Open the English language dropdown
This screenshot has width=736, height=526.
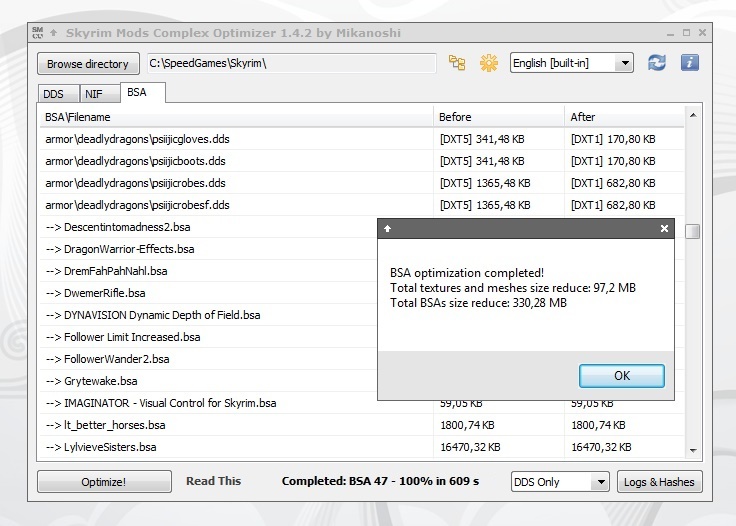(571, 63)
